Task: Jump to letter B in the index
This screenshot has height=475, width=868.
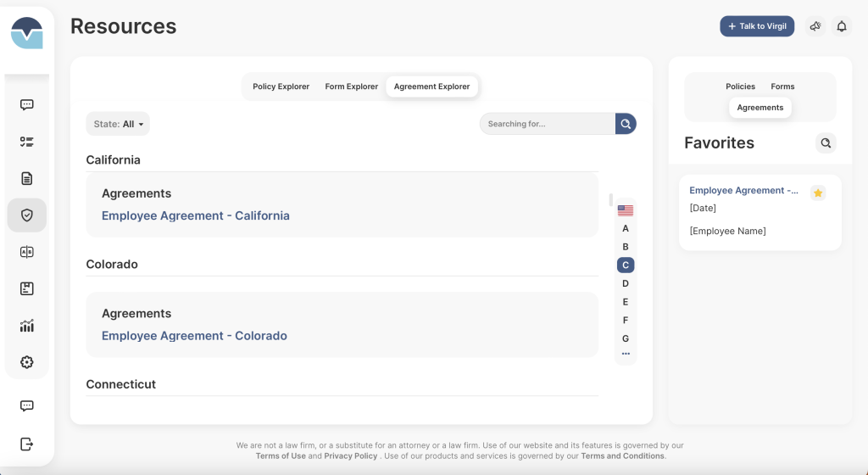Action: click(x=626, y=247)
